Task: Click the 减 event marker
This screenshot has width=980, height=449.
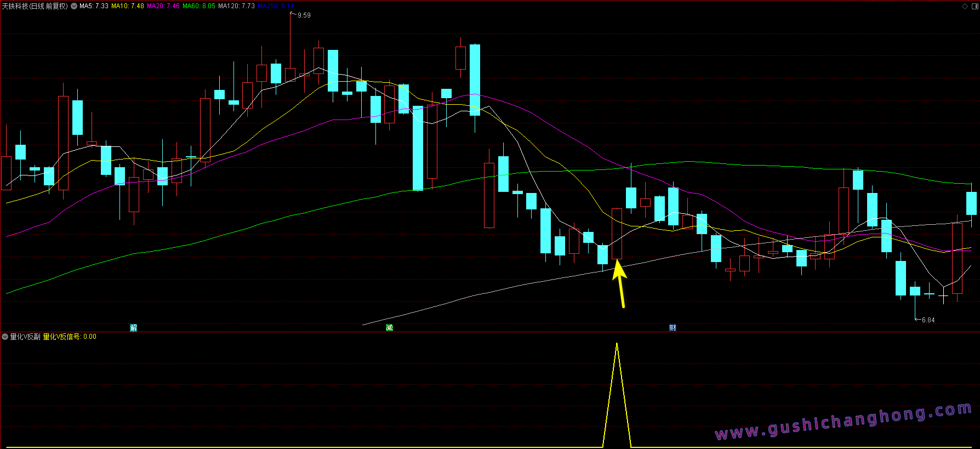Action: [389, 328]
